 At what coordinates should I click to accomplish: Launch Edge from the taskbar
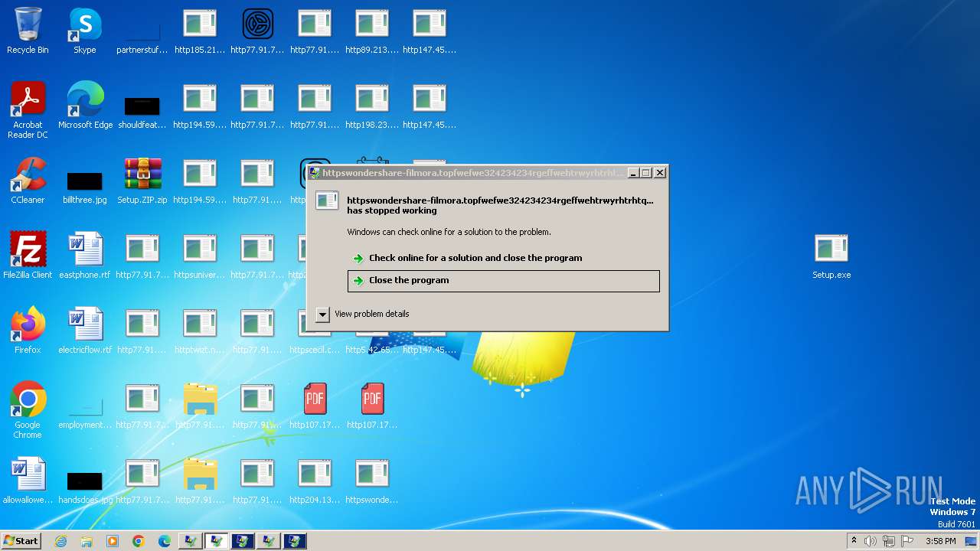point(164,541)
